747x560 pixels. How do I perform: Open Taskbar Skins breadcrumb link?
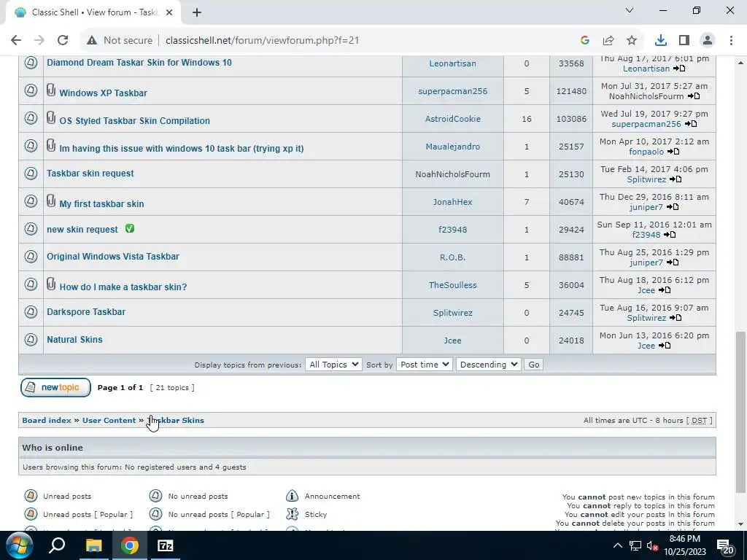(175, 421)
